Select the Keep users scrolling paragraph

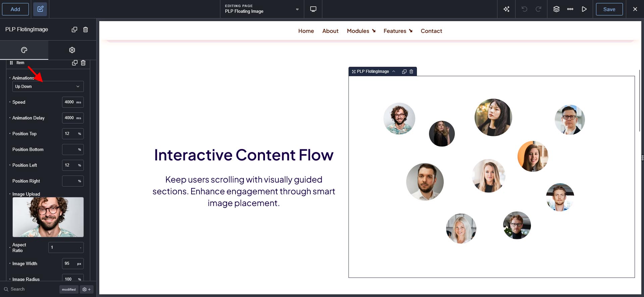244,191
